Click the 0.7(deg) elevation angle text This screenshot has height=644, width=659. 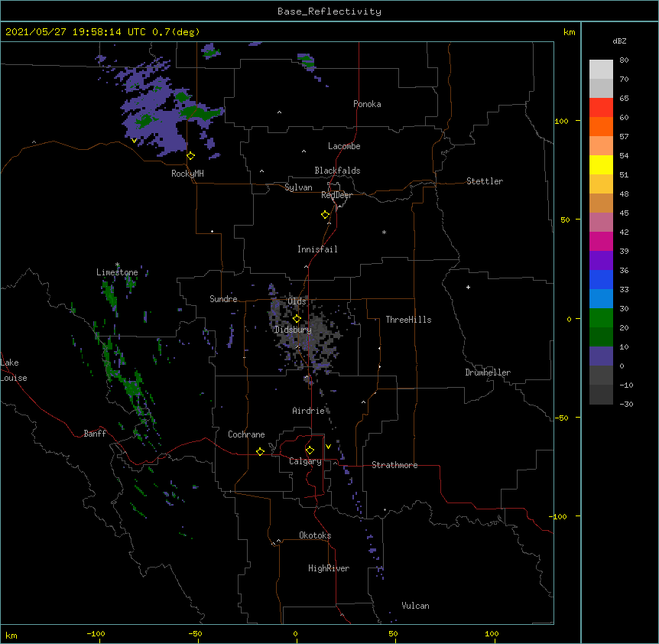176,32
